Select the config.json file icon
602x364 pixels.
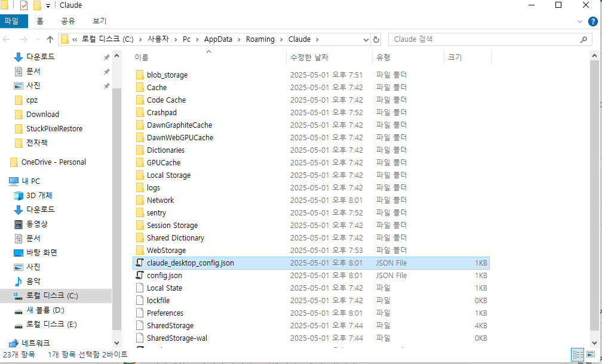click(140, 276)
